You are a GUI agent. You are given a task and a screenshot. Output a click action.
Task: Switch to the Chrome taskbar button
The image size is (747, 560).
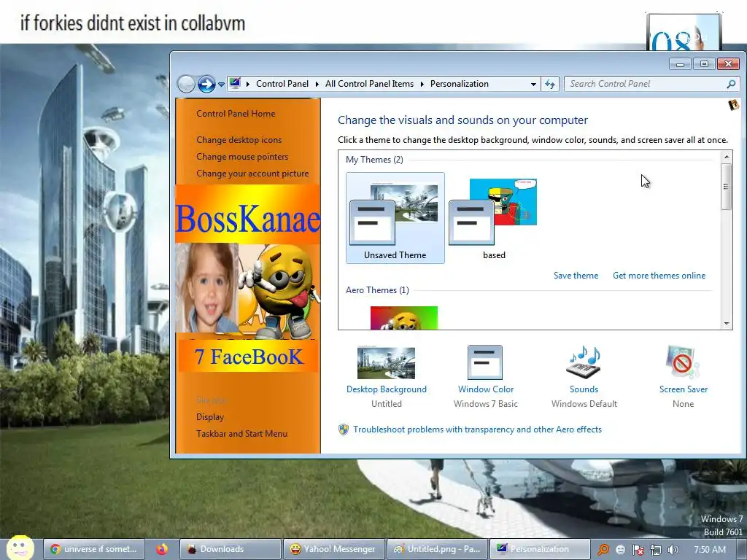tap(94, 549)
